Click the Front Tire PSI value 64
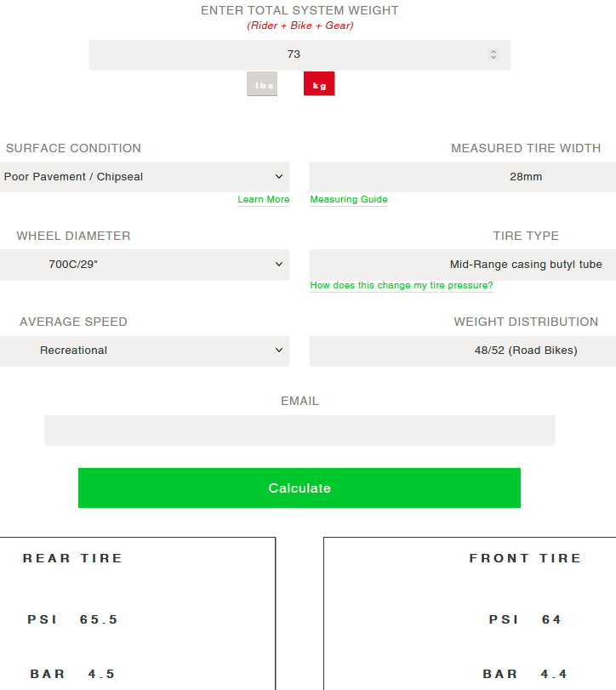616x690 pixels. [x=552, y=619]
